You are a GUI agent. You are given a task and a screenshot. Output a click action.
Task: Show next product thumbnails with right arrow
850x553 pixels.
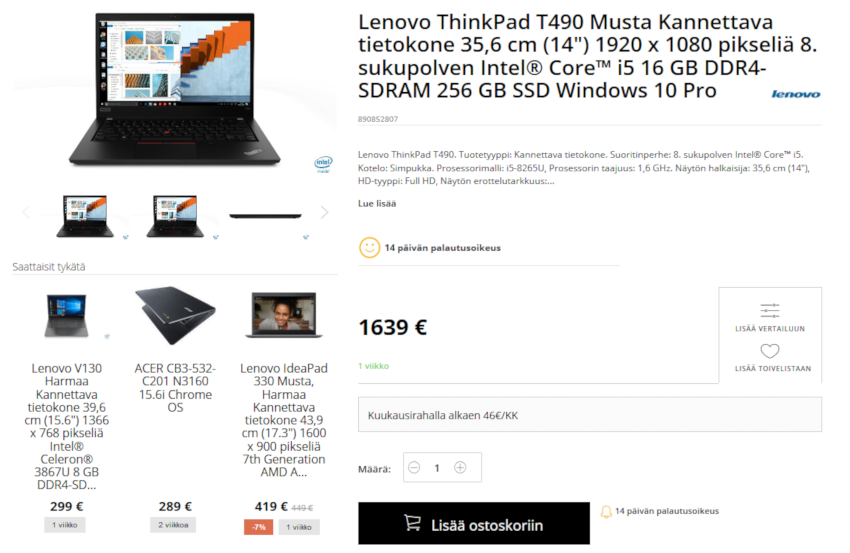(324, 213)
